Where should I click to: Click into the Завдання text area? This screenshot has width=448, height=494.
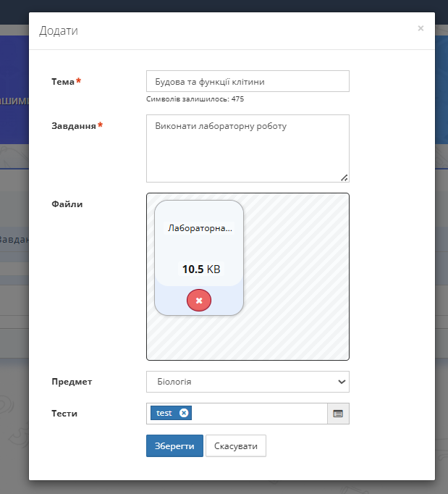pyautogui.click(x=248, y=148)
